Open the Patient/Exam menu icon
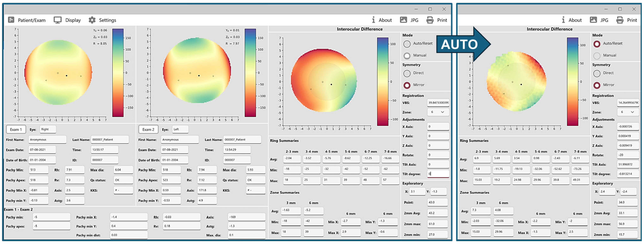 pyautogui.click(x=11, y=20)
